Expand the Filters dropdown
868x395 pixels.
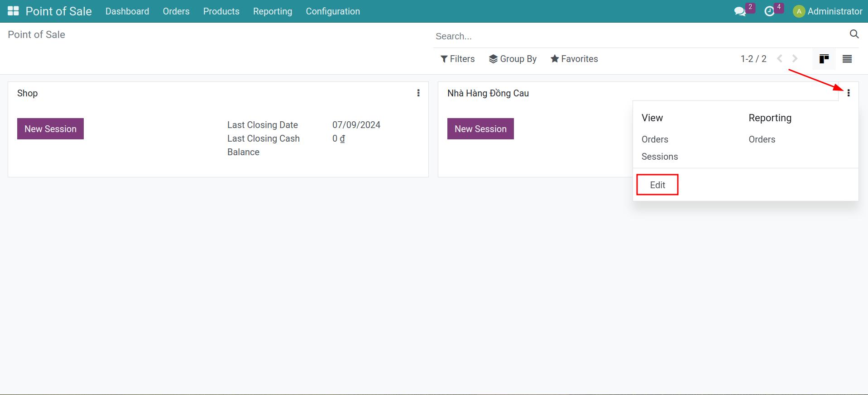(457, 59)
